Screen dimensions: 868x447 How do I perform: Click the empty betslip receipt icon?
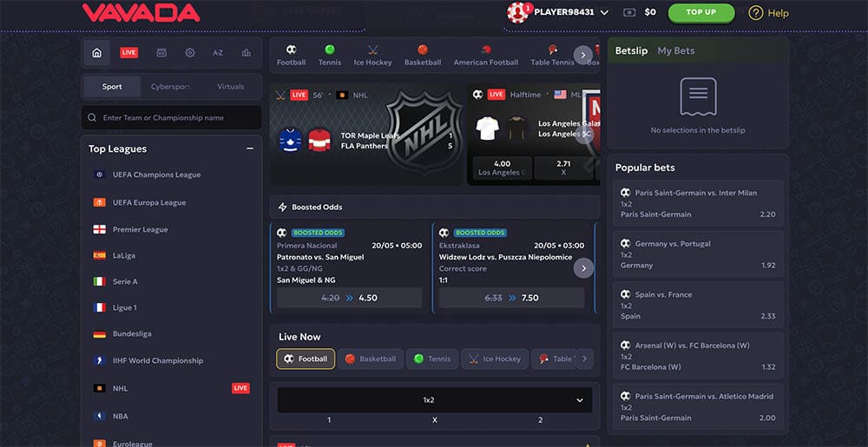point(698,97)
